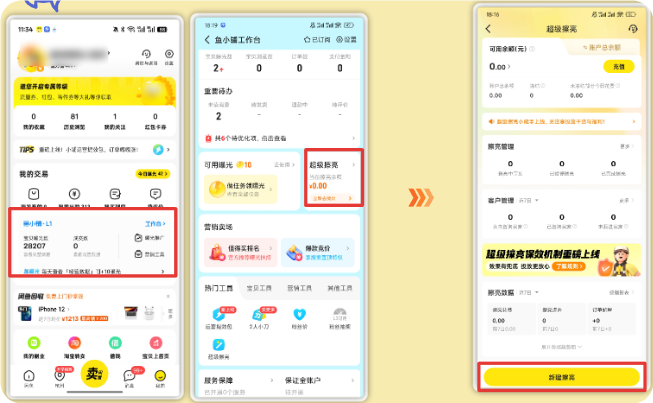Open the yellow smiley profile tab
The height and width of the screenshot is (403, 653).
pyautogui.click(x=160, y=376)
